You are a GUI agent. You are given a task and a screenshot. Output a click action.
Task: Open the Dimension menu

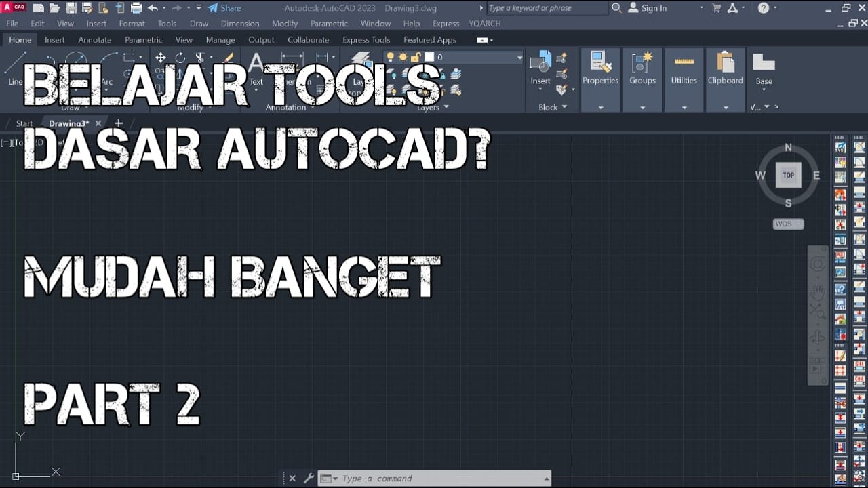tap(240, 24)
